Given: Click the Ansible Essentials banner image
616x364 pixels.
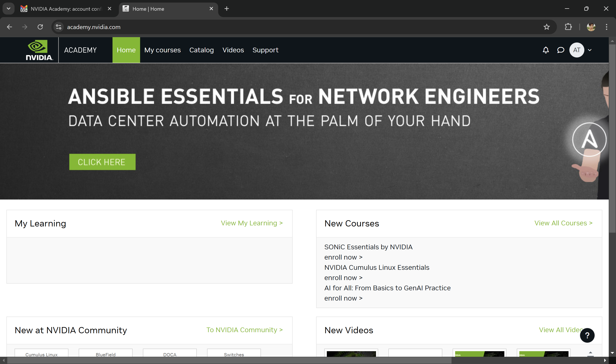Looking at the screenshot, I should pyautogui.click(x=304, y=131).
